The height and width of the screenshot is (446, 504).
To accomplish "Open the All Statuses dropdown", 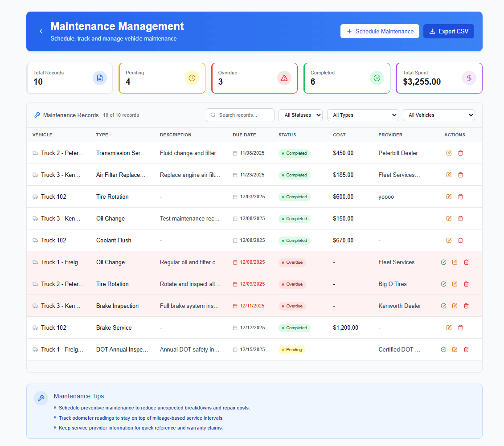I will (x=300, y=115).
